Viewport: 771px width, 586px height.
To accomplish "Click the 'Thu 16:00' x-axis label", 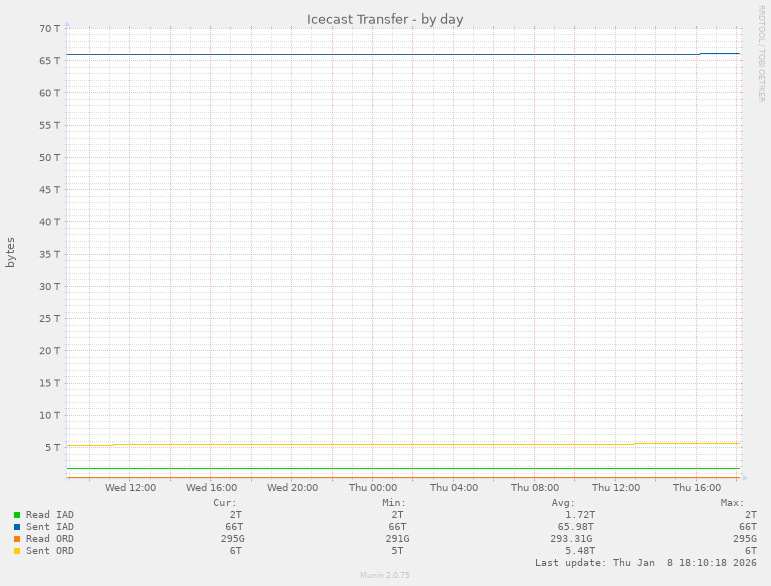I will [x=697, y=488].
